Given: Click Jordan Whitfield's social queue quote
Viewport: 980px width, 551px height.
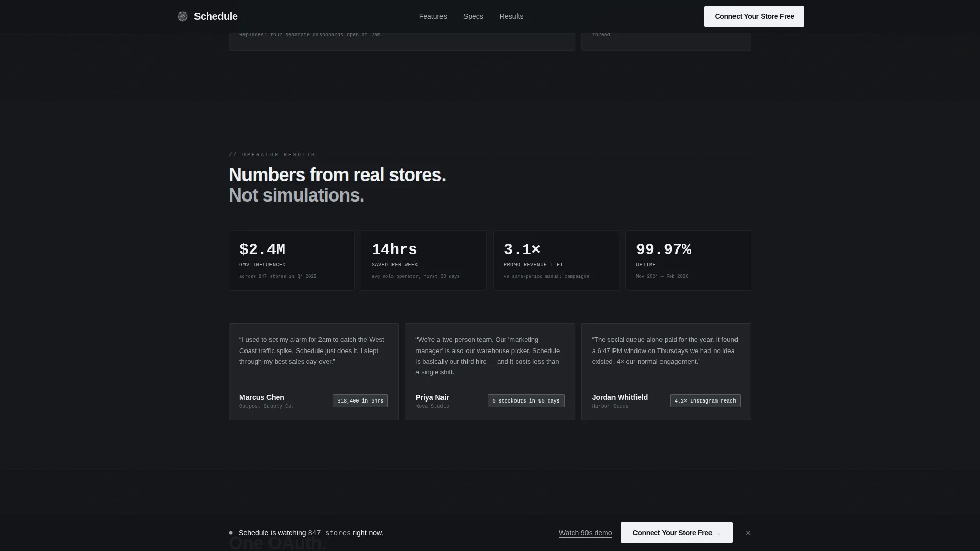Looking at the screenshot, I should pyautogui.click(x=665, y=350).
